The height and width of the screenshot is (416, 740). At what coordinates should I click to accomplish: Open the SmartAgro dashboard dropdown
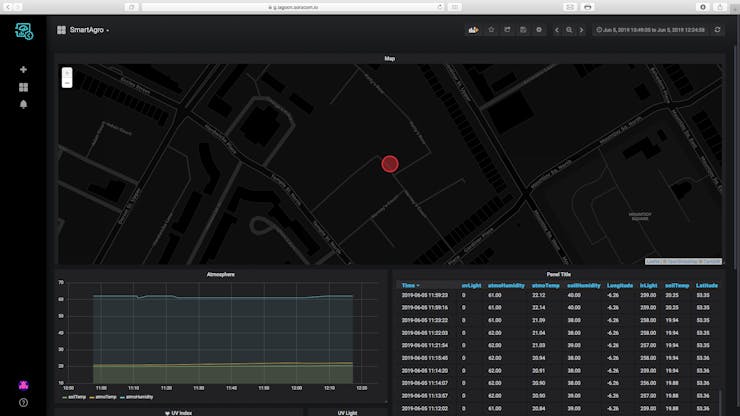click(88, 30)
